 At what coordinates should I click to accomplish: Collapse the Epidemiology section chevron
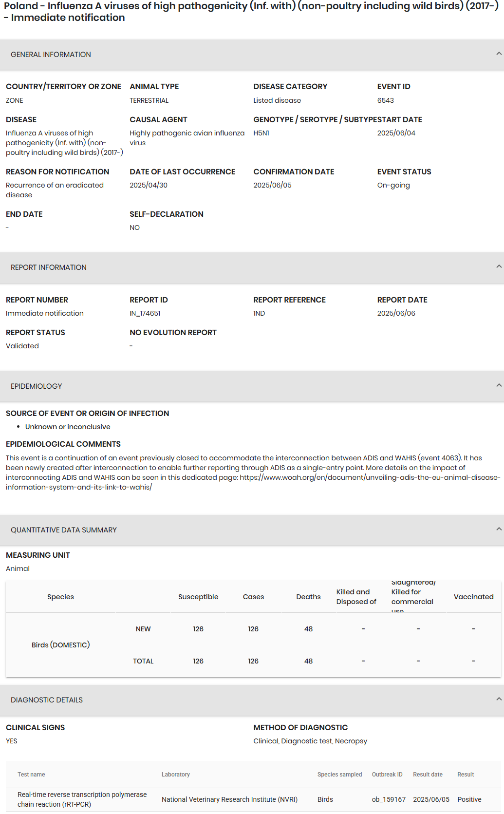[498, 385]
